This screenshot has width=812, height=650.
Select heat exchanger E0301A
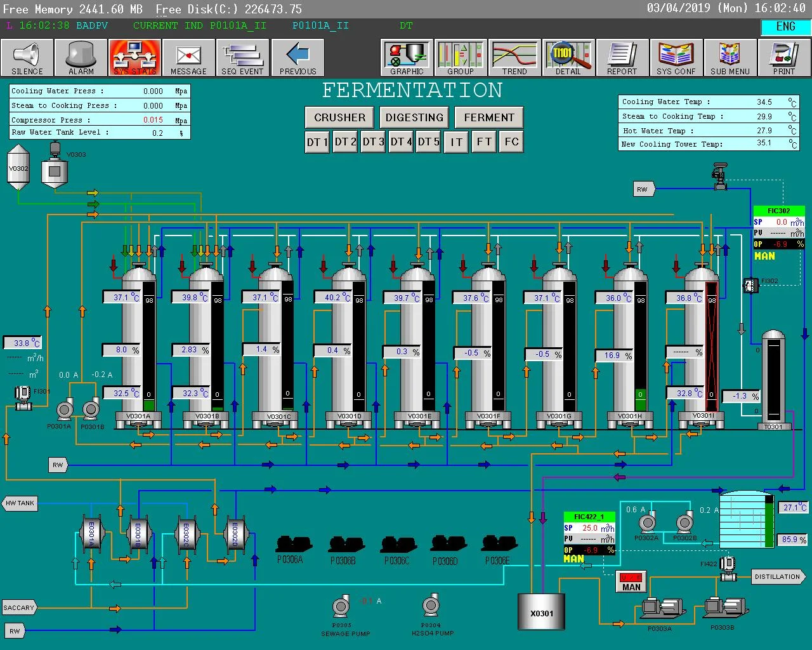[x=91, y=533]
